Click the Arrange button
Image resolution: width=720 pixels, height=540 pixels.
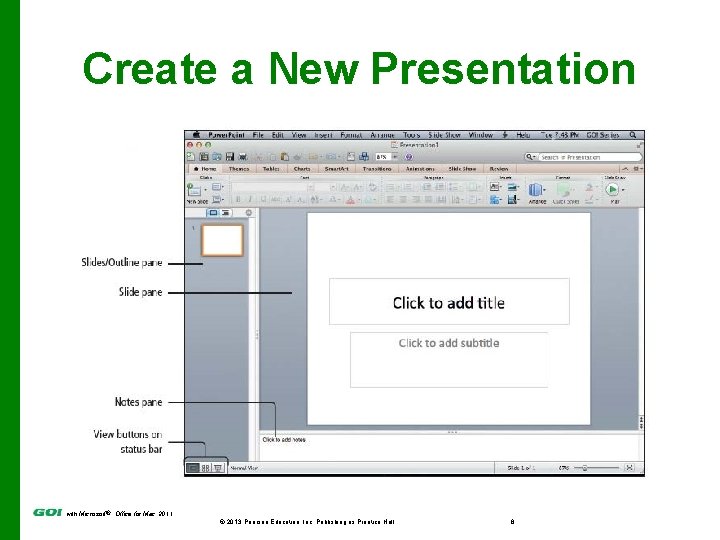[x=537, y=193]
